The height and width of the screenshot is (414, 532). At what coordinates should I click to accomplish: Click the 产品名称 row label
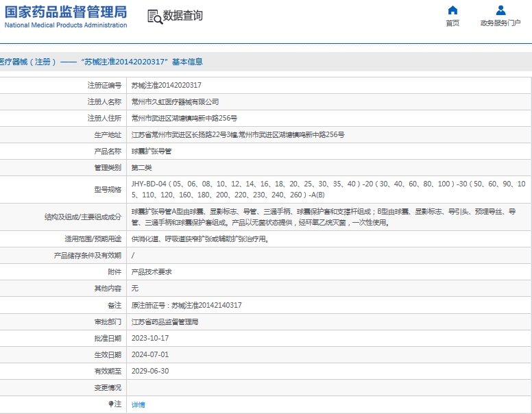(x=108, y=151)
